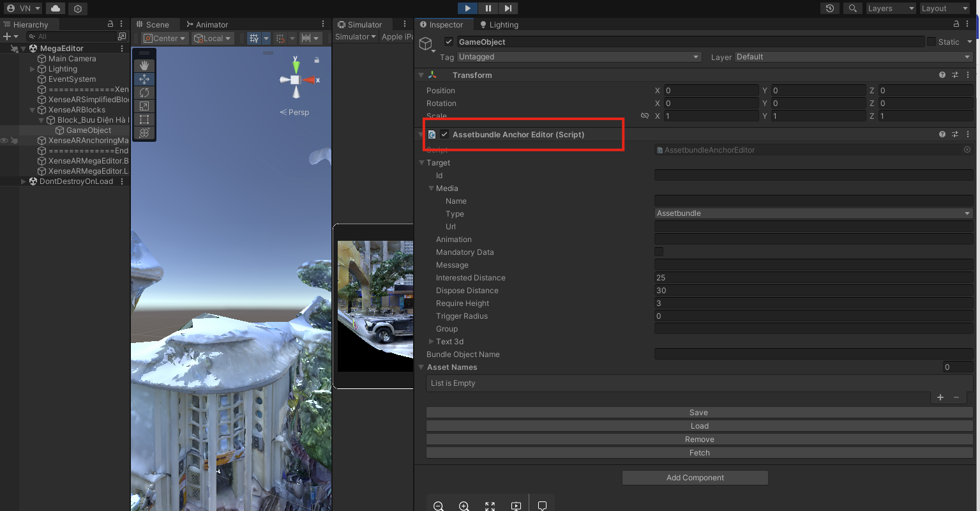Expand the Text 3d foldout
Image resolution: width=980 pixels, height=511 pixels.
[x=432, y=342]
